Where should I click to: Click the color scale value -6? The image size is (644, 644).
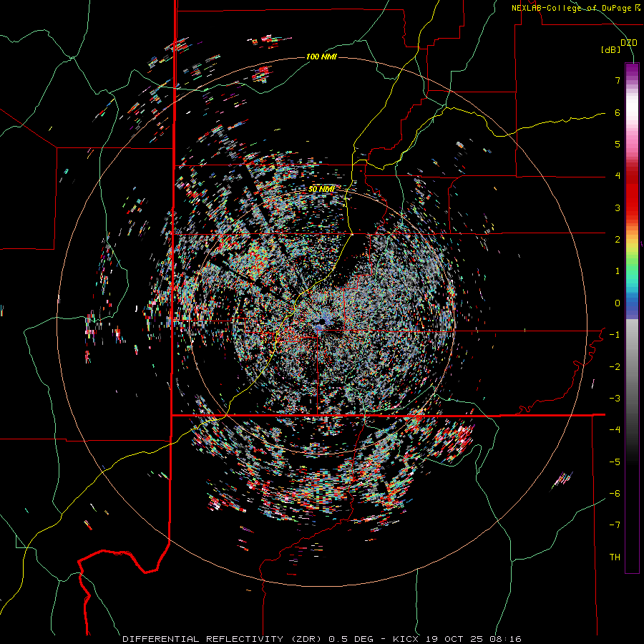[615, 494]
